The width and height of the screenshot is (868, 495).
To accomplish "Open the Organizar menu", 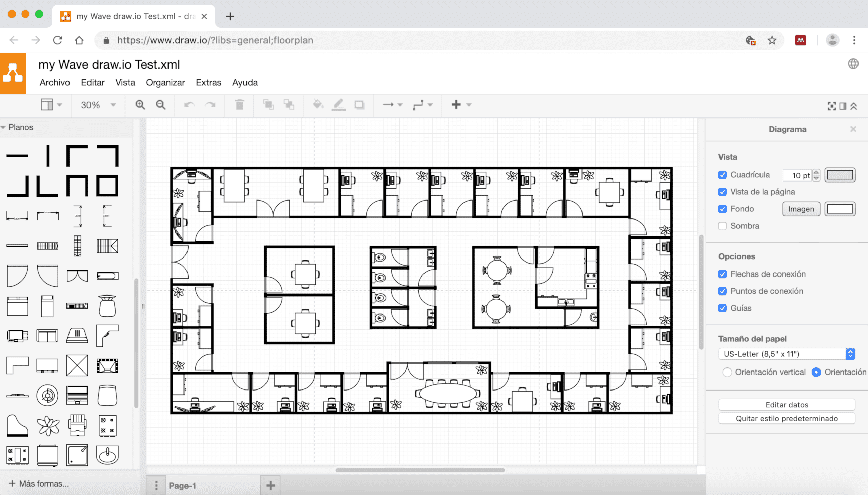I will 165,83.
